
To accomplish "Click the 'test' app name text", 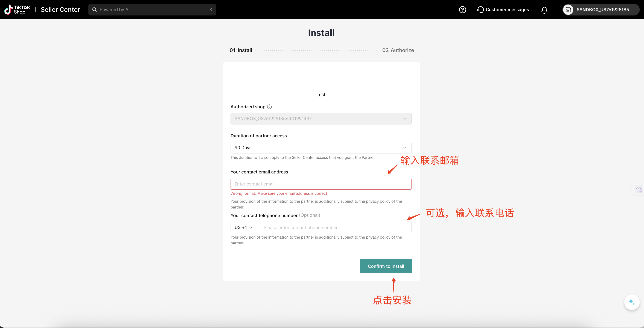I will pyautogui.click(x=321, y=95).
